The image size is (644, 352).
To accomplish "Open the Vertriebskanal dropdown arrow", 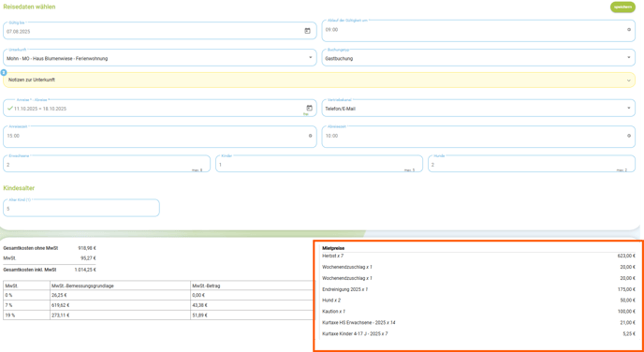I will (x=629, y=108).
